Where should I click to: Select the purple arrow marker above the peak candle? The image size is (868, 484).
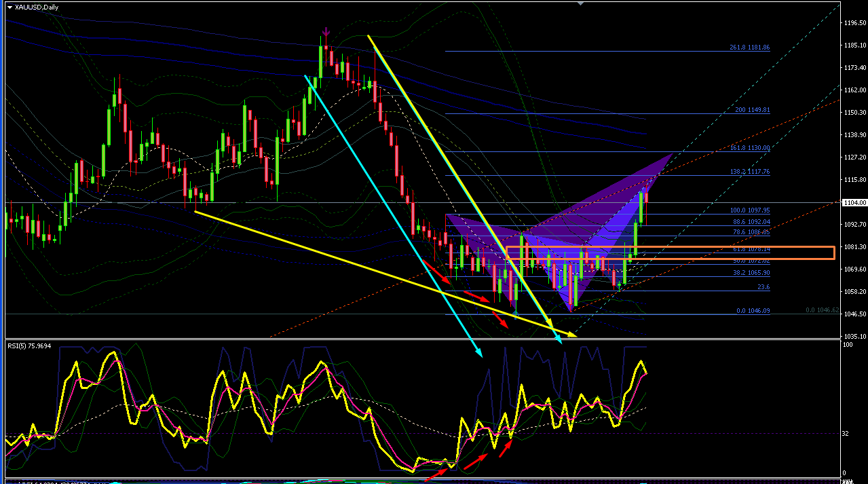click(326, 31)
